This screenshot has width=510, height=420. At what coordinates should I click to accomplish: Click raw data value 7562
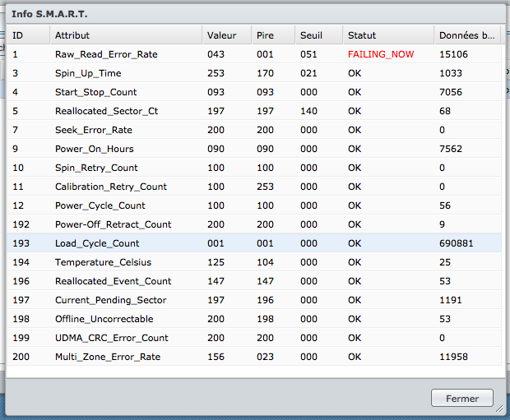451,149
